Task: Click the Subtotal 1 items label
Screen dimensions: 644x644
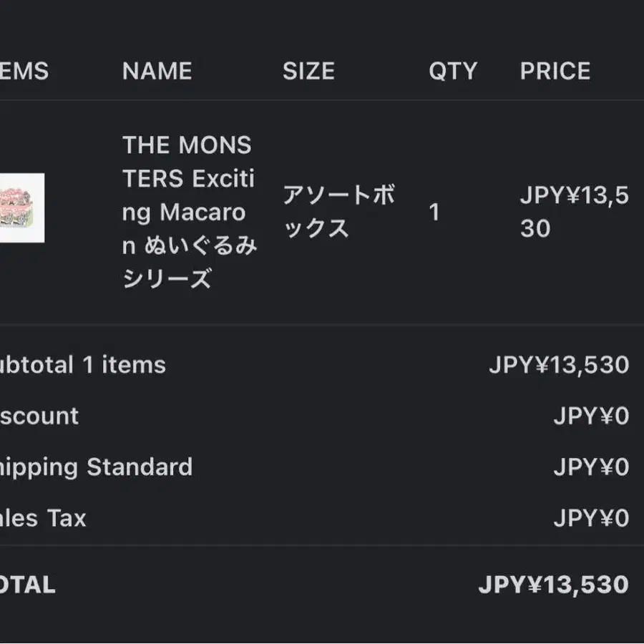Action: [83, 365]
